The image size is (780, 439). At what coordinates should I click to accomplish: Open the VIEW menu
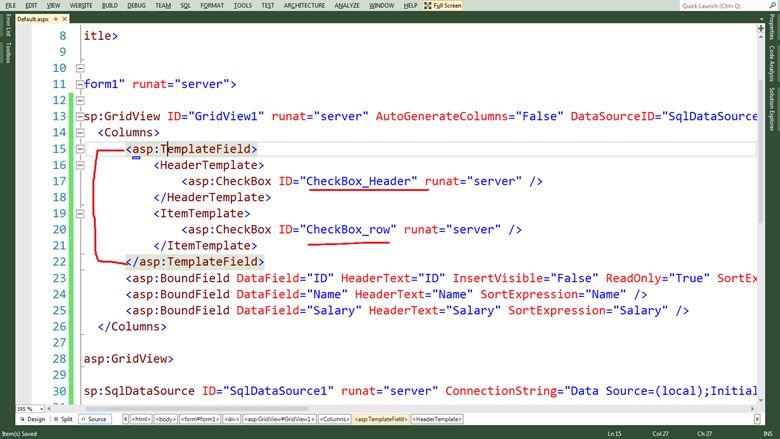point(53,5)
